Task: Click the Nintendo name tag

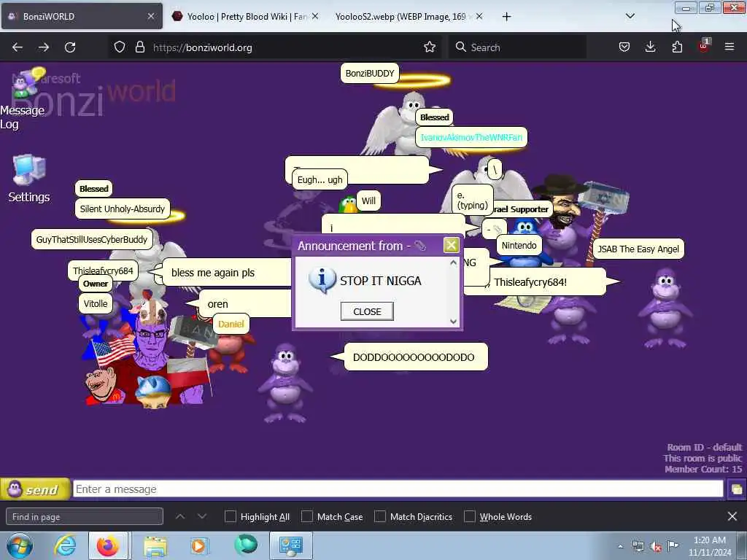Action: 519,245
